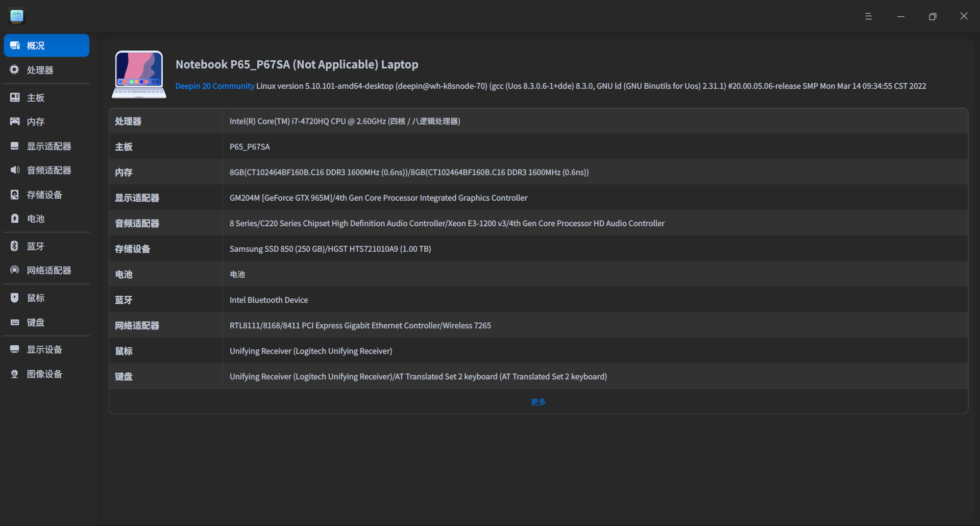Click the Bluetooth icon in sidebar

click(x=15, y=246)
